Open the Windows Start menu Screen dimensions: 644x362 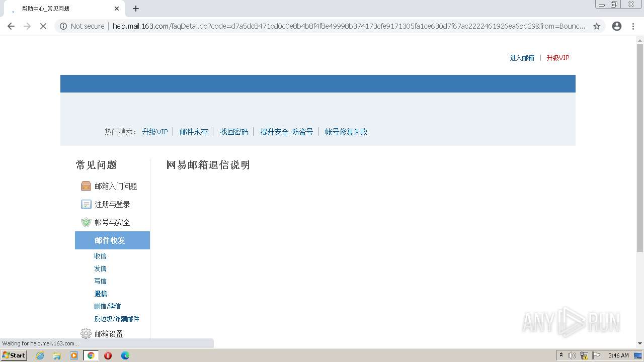pyautogui.click(x=14, y=355)
